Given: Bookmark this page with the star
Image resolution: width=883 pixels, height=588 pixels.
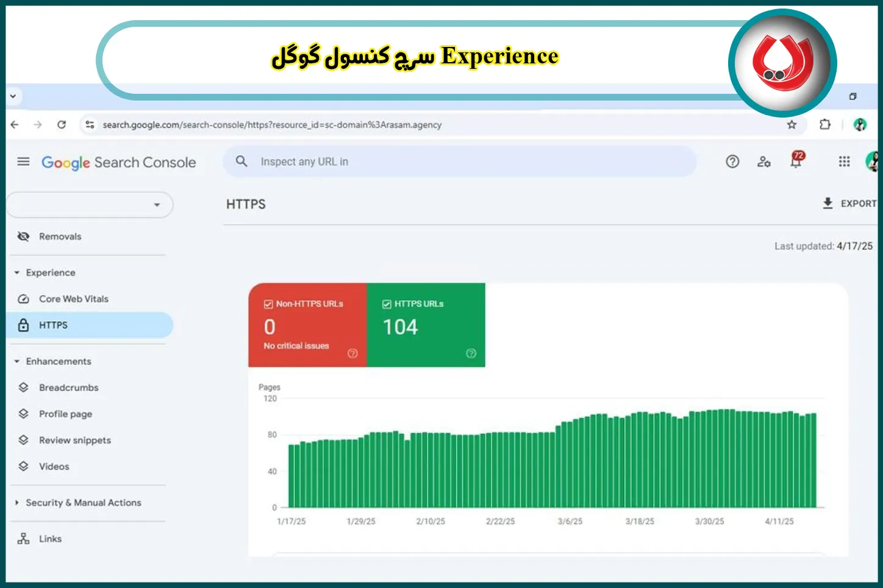Looking at the screenshot, I should click(792, 125).
